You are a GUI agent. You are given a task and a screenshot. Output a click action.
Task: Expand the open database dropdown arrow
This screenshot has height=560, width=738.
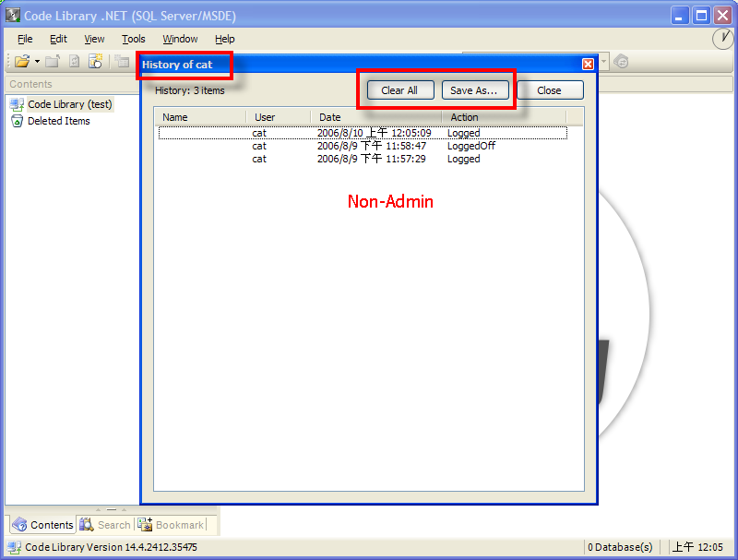point(37,61)
